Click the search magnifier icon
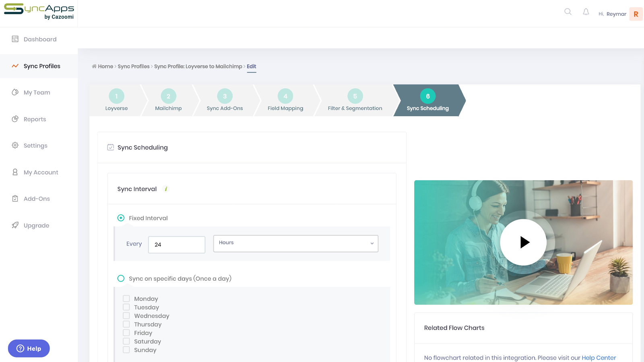This screenshot has width=644, height=362. point(568,12)
